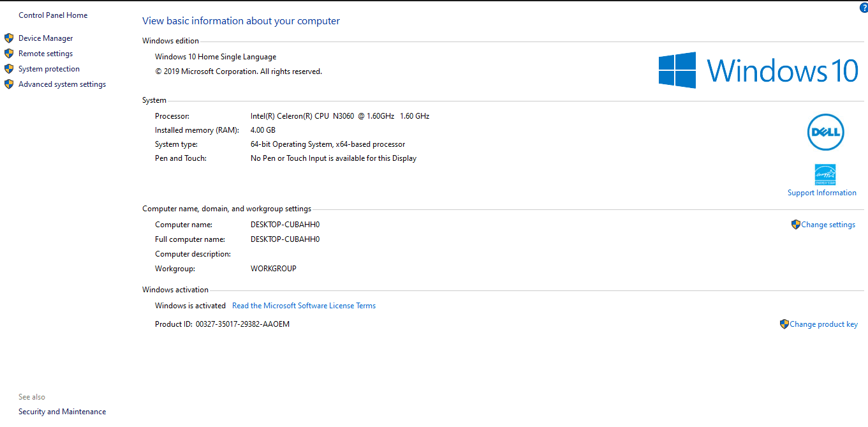Click Change settings link

tap(828, 225)
